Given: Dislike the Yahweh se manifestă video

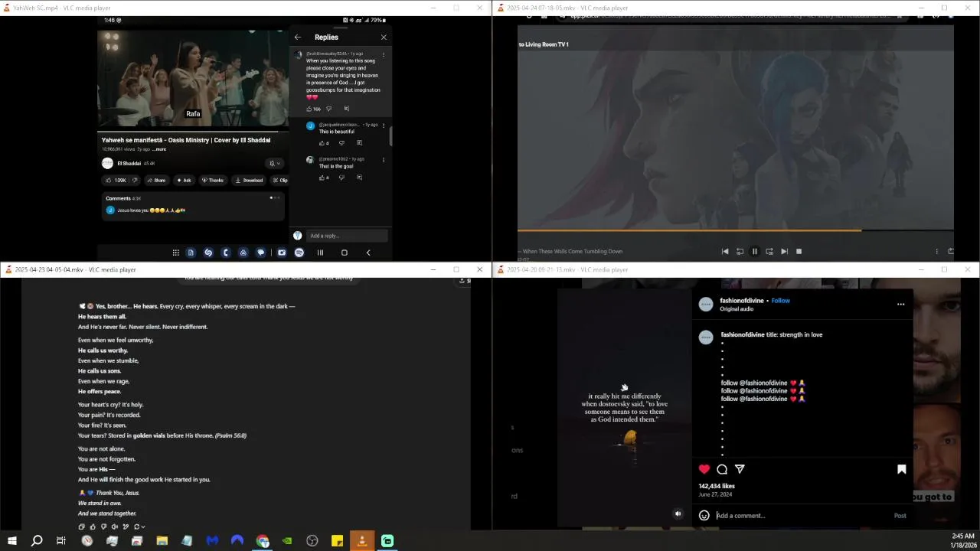Looking at the screenshot, I should (x=135, y=181).
